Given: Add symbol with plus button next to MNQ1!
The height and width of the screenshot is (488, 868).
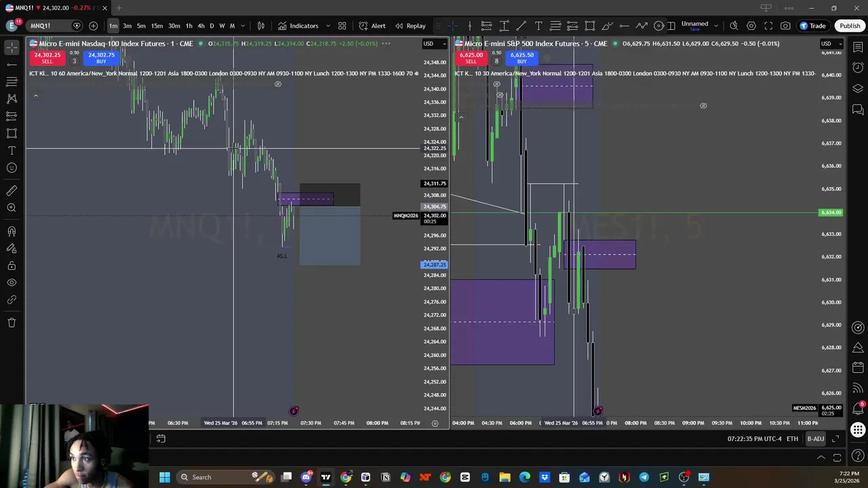Looking at the screenshot, I should 93,26.
